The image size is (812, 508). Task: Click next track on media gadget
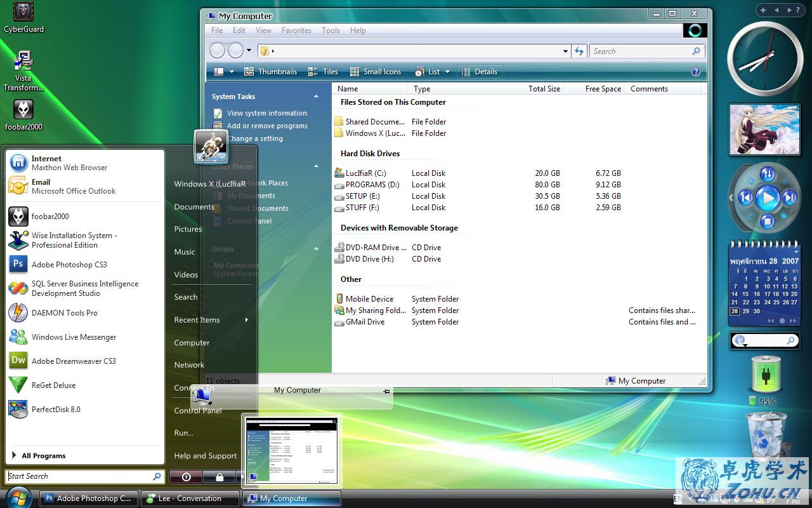pyautogui.click(x=789, y=198)
